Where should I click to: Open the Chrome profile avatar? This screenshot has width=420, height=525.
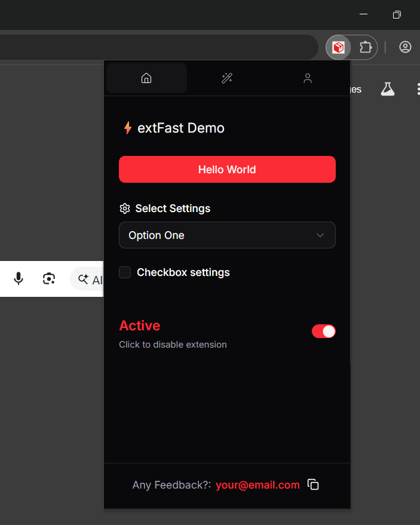coord(405,47)
